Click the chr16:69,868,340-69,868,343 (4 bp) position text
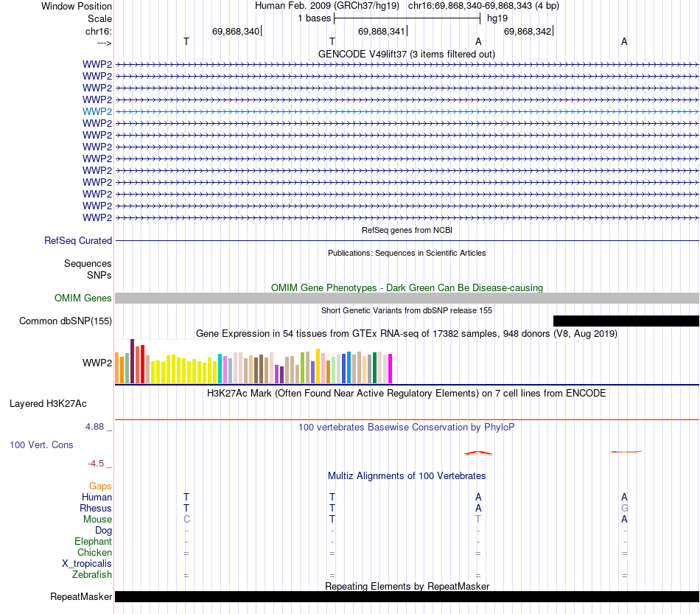Viewport: 700px width, 614px height. tap(483, 6)
